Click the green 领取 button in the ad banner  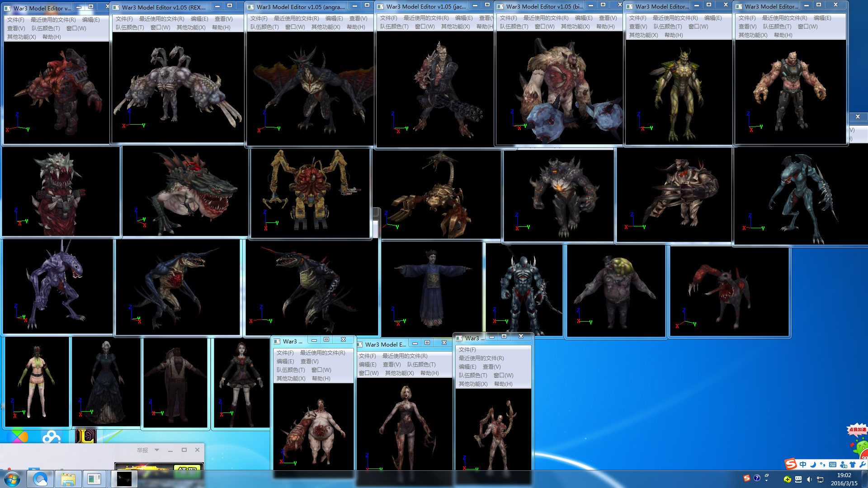188,468
